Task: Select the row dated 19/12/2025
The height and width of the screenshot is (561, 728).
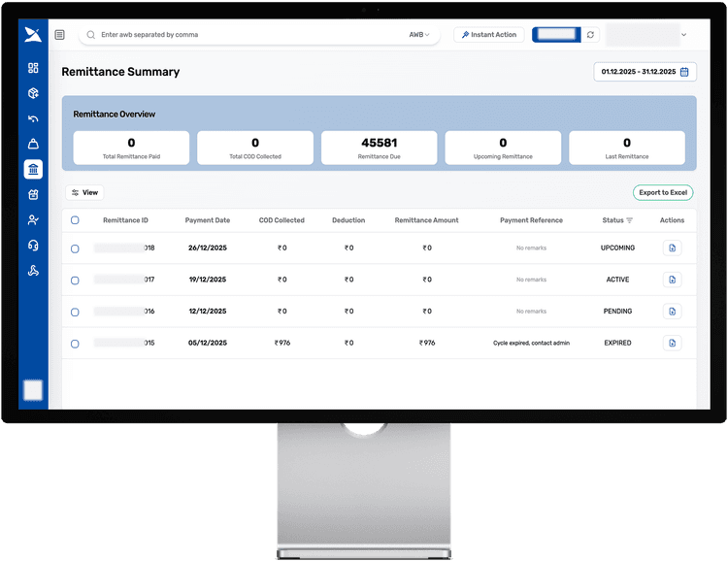Action: 75,280
